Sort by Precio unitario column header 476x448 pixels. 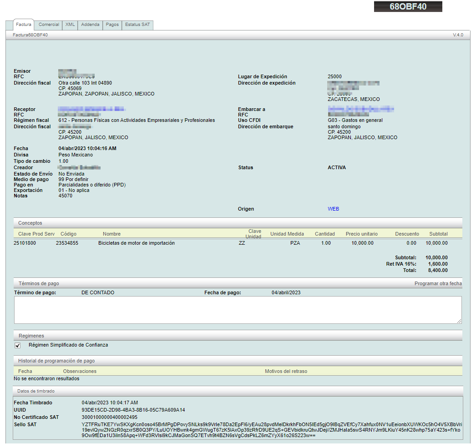361,234
